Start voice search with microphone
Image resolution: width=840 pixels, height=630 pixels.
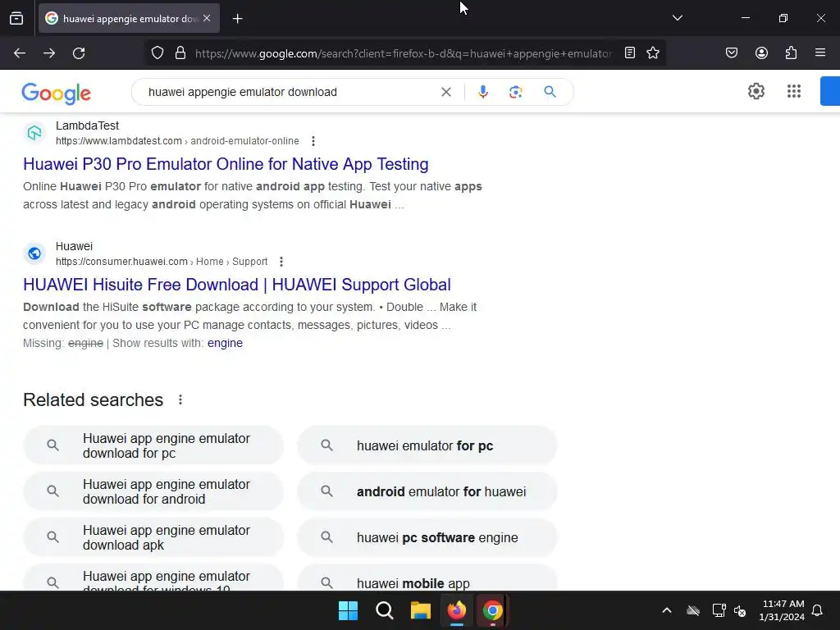482,92
